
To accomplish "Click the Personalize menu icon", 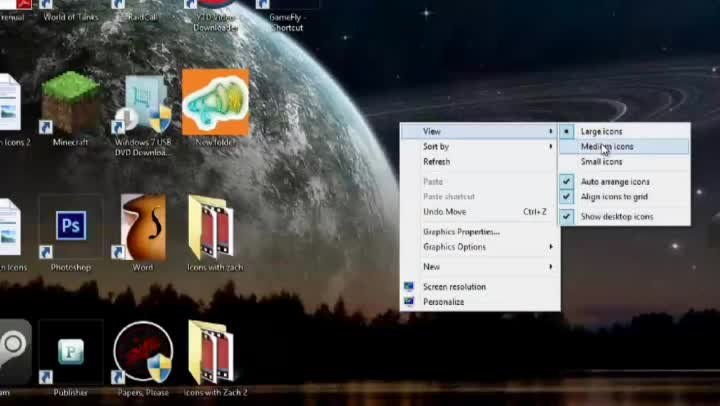I will pos(409,302).
